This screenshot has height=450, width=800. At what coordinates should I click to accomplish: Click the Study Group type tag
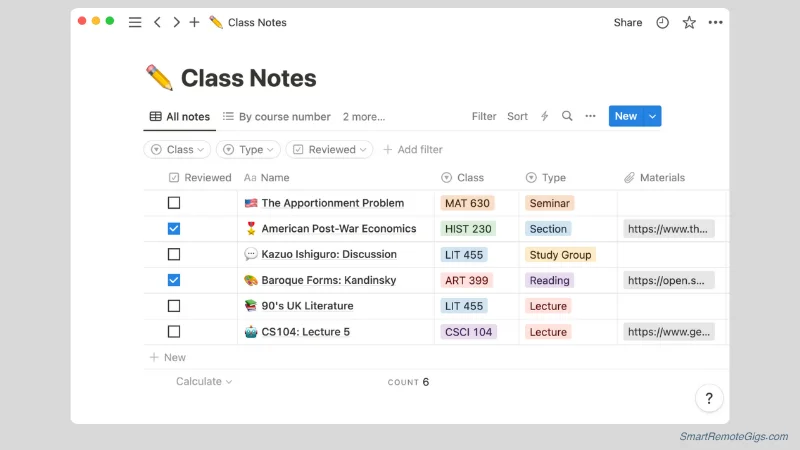pyautogui.click(x=560, y=255)
